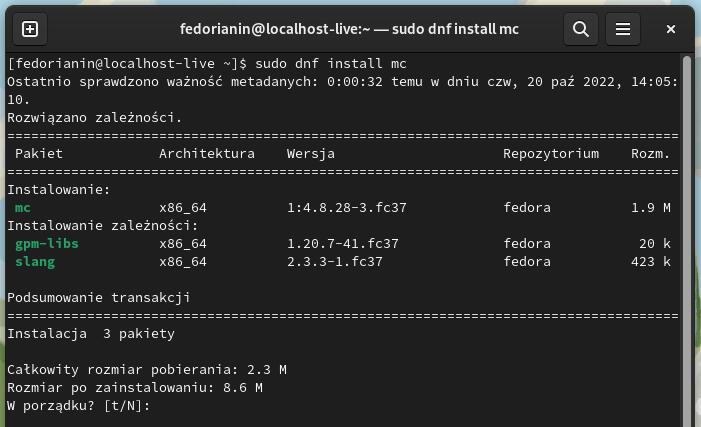Click the vertical scrollbar of the terminal
The height and width of the screenshot is (427, 701).
tap(687, 241)
